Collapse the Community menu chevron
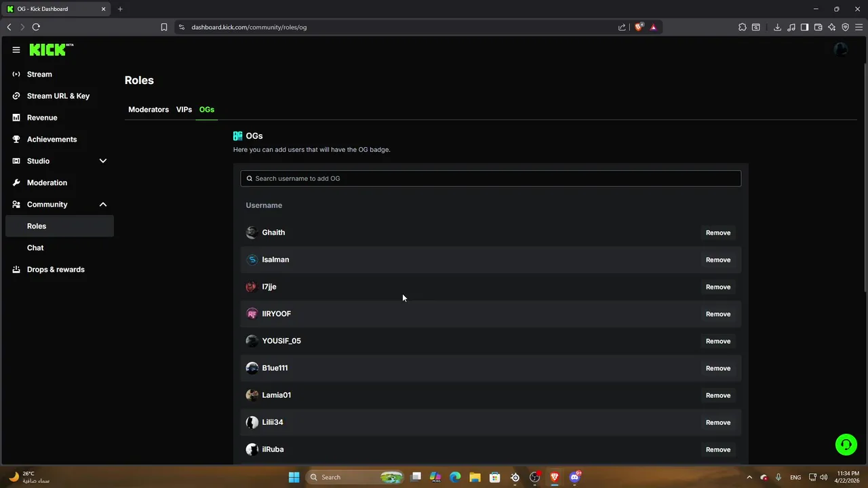Viewport: 868px width, 488px height. pos(103,204)
